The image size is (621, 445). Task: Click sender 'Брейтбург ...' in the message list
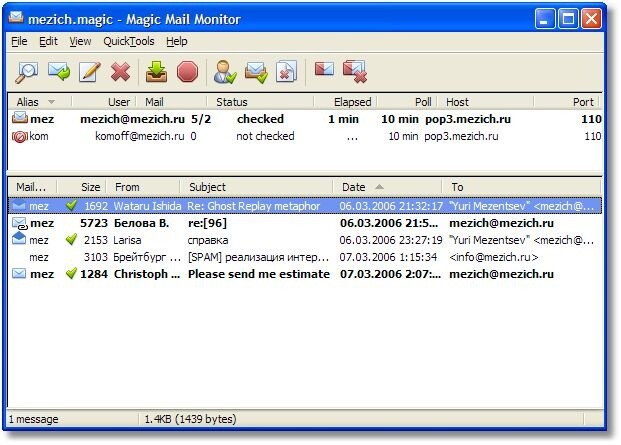(x=147, y=257)
